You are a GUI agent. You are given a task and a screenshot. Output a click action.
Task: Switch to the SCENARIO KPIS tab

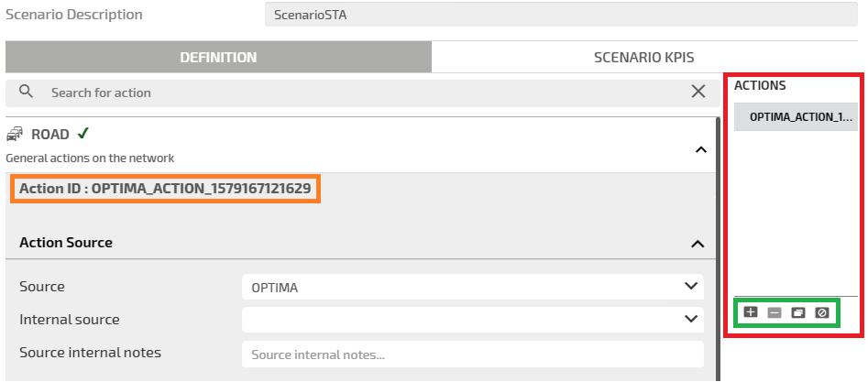(643, 57)
